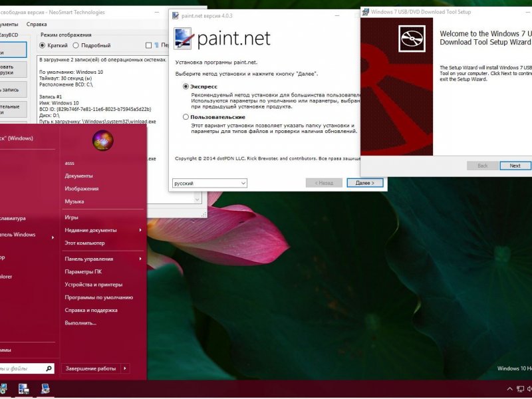Viewport: 532px width, 399px height.
Task: Open Параметры ПК from the Start menu
Action: [83, 272]
